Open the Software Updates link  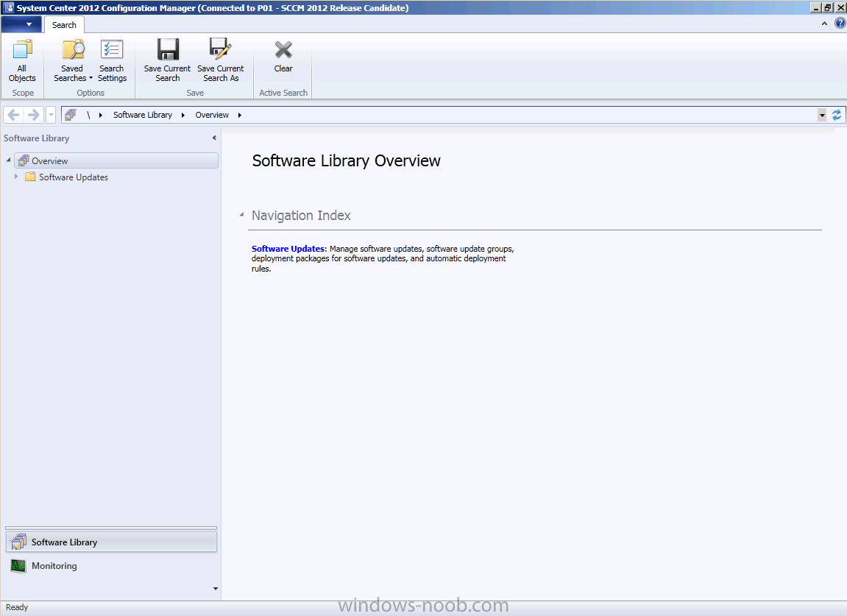tap(289, 249)
